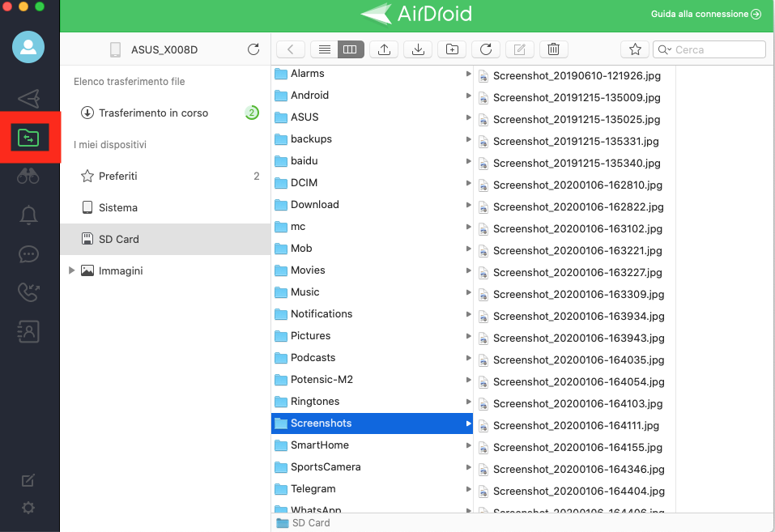Create a new folder
Image resolution: width=775 pixels, height=532 pixels.
[x=452, y=49]
